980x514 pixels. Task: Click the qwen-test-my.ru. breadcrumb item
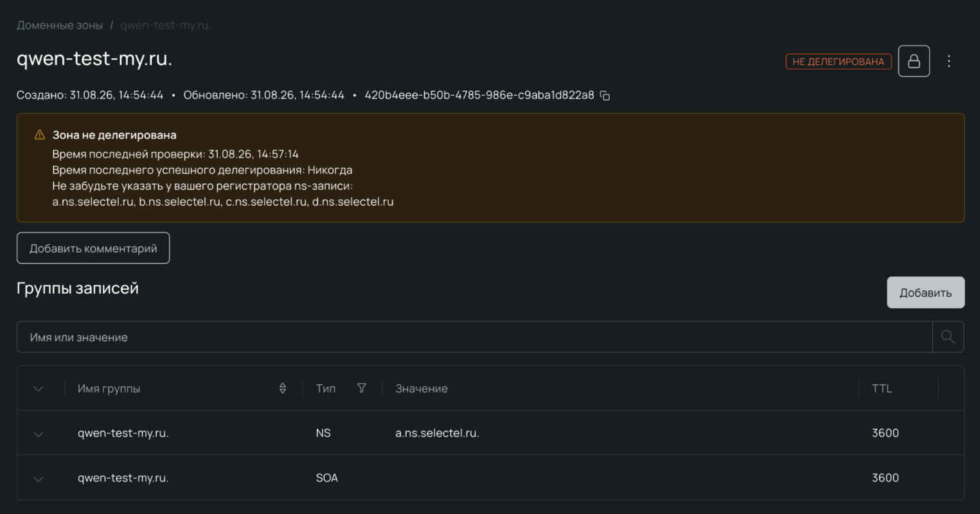click(x=166, y=25)
